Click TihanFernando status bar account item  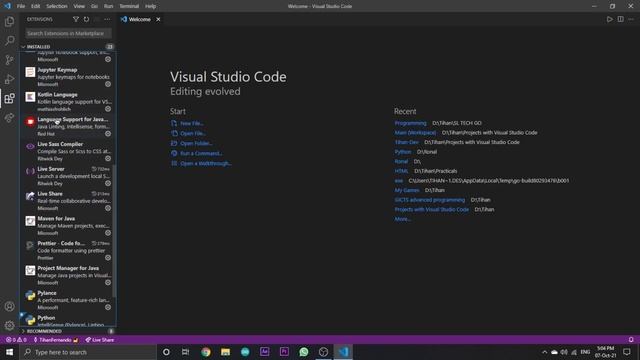coord(56,340)
